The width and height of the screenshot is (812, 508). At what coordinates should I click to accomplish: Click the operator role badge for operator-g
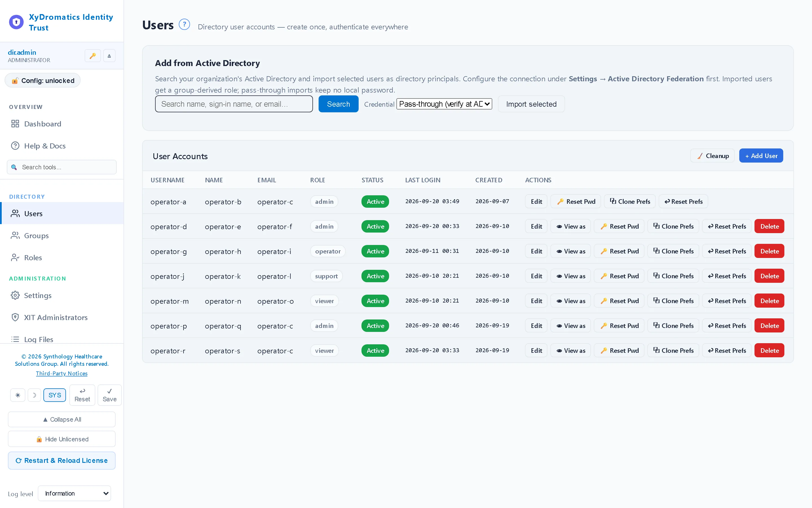(x=328, y=251)
